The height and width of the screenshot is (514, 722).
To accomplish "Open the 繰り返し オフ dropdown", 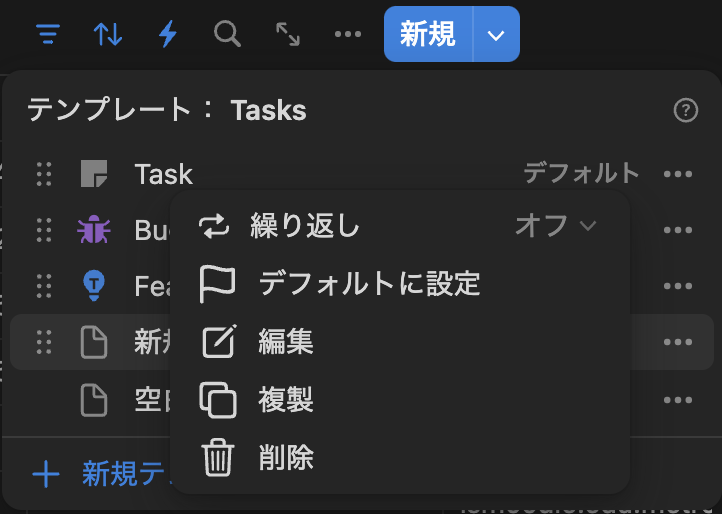I will [556, 226].
